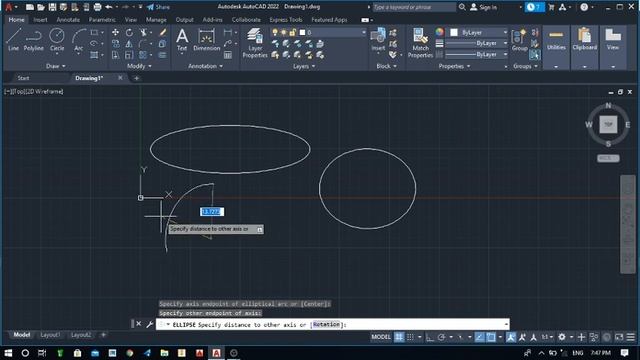640x360 pixels.
Task: Click the TOP face of the ViewCube
Action: [608, 124]
